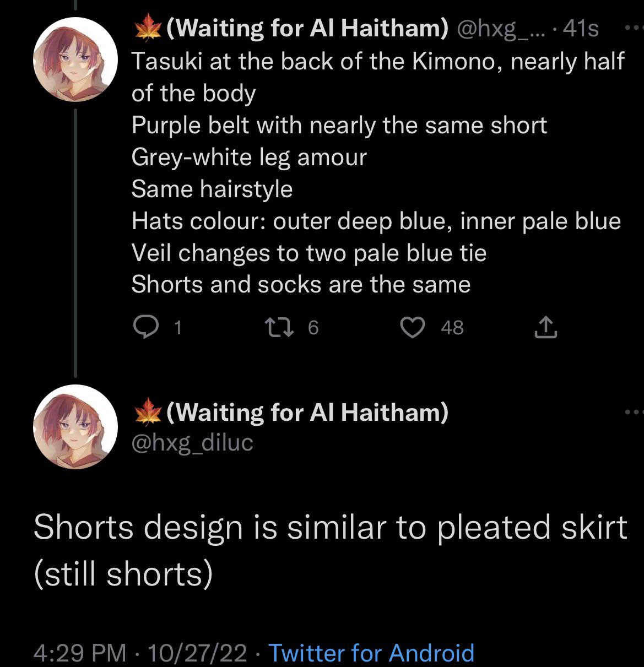The image size is (644, 667).
Task: Open the profile avatar beside @hxg_diluc
Action: click(x=75, y=427)
